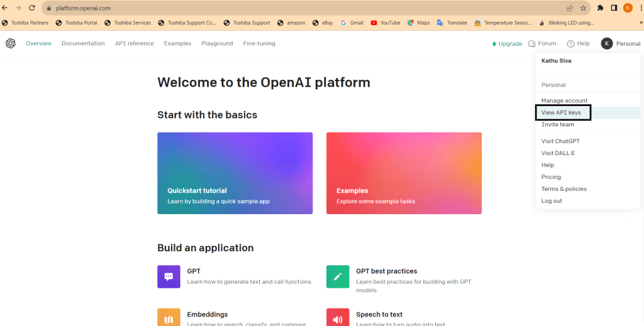The height and width of the screenshot is (326, 644).
Task: Open the Playground tab
Action: 217,43
